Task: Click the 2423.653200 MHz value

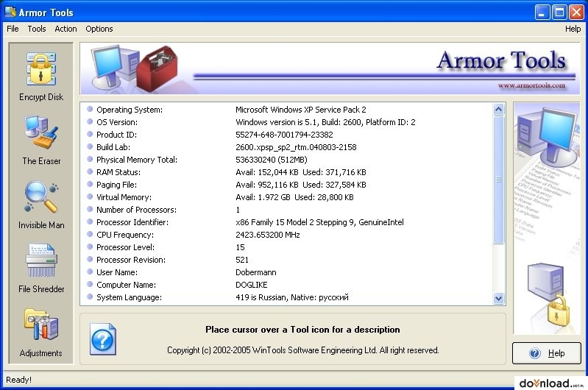Action: tap(268, 235)
